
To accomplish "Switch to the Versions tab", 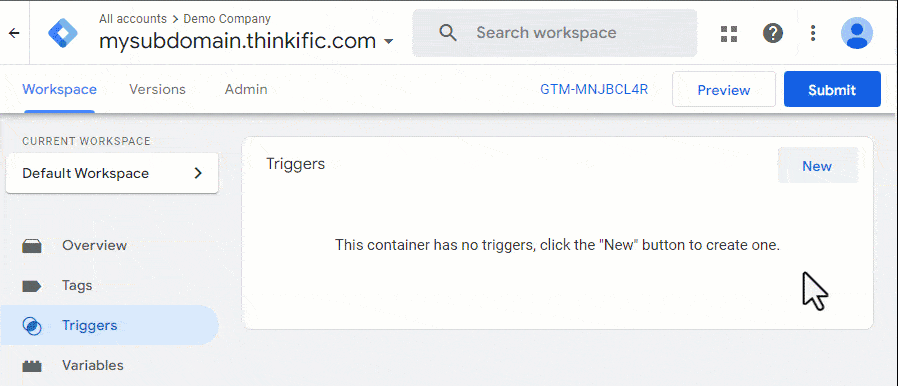I will (x=157, y=89).
